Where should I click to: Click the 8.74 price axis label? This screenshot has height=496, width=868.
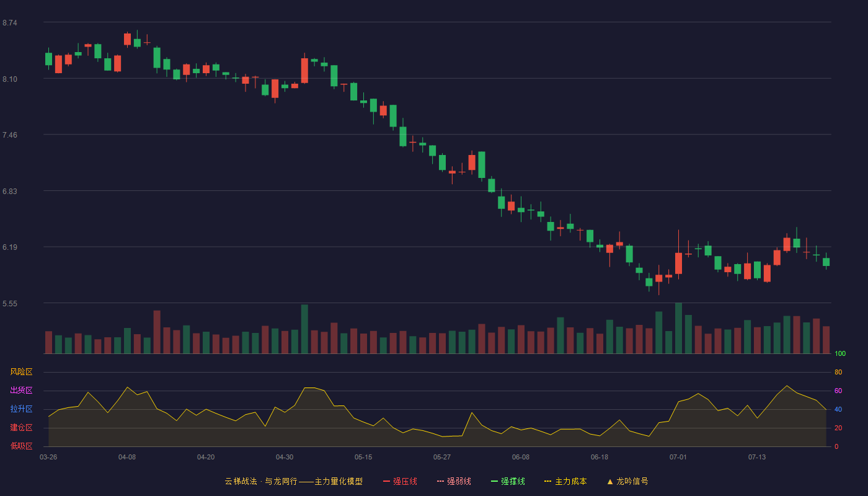[9, 23]
